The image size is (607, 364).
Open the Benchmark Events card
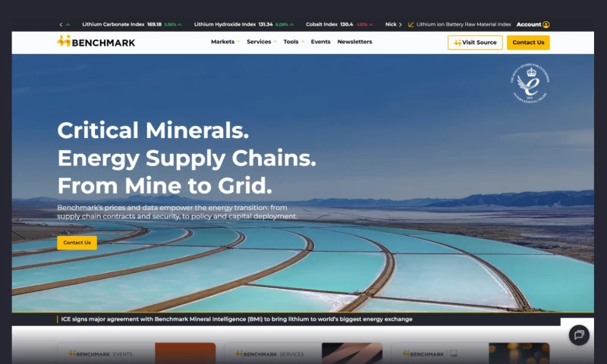tap(137, 353)
